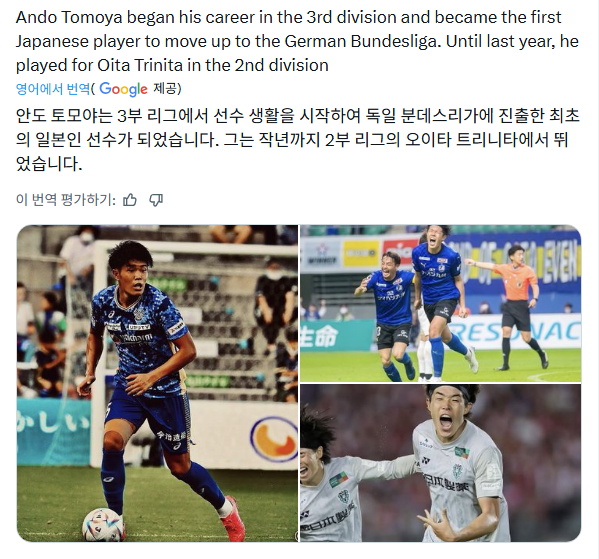Rate the translation with thumbs up
The height and width of the screenshot is (559, 599).
[130, 199]
